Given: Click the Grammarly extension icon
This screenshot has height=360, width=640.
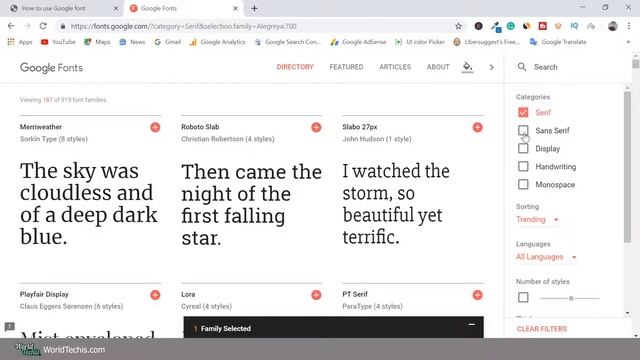Looking at the screenshot, I should tap(511, 26).
